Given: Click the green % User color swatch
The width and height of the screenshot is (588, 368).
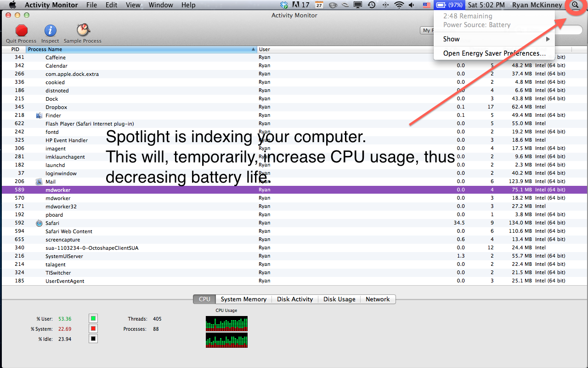Looking at the screenshot, I should click(93, 318).
